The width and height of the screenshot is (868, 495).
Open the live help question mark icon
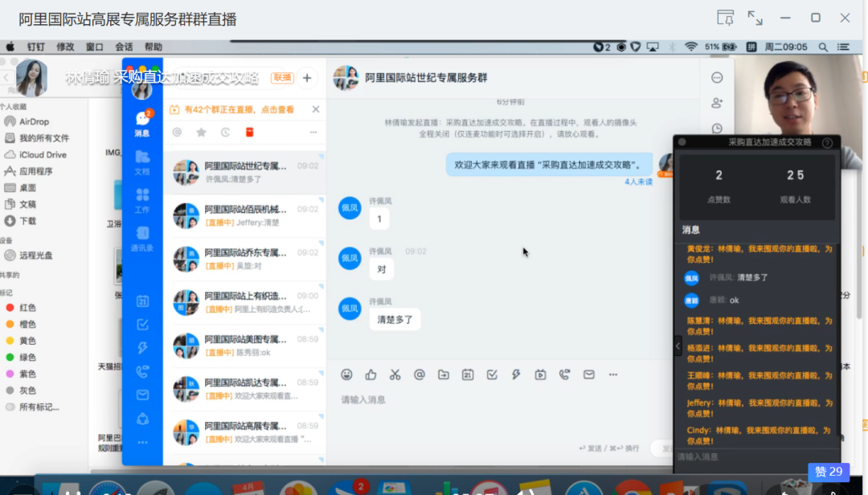827,143
